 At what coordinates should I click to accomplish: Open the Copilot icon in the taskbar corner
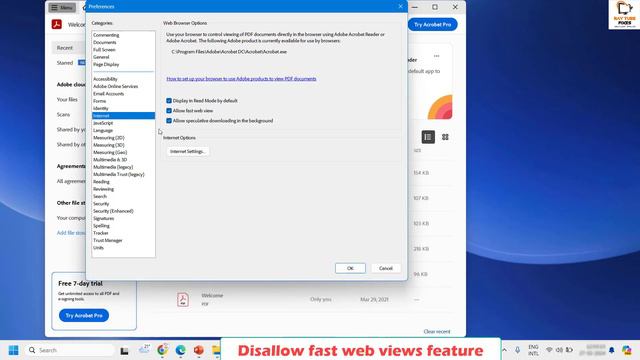[x=627, y=350]
